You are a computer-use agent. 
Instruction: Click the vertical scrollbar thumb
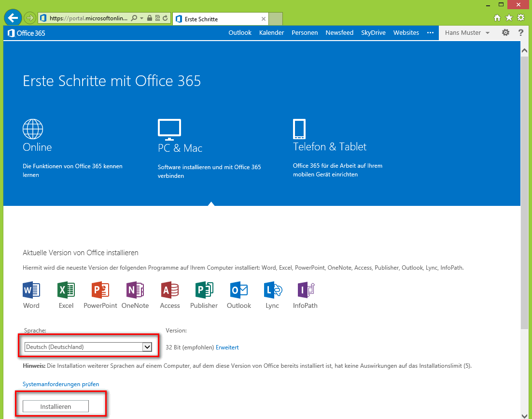coord(524,192)
